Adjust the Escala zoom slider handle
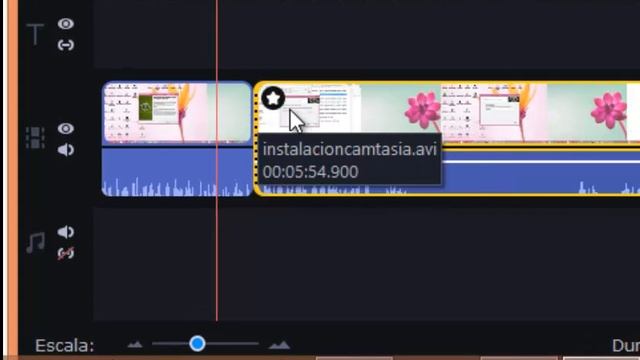The width and height of the screenshot is (640, 360). click(197, 344)
